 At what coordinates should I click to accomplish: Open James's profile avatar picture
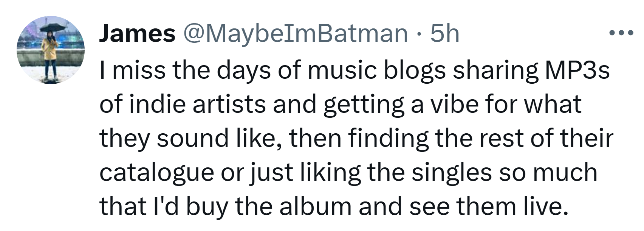click(x=51, y=50)
